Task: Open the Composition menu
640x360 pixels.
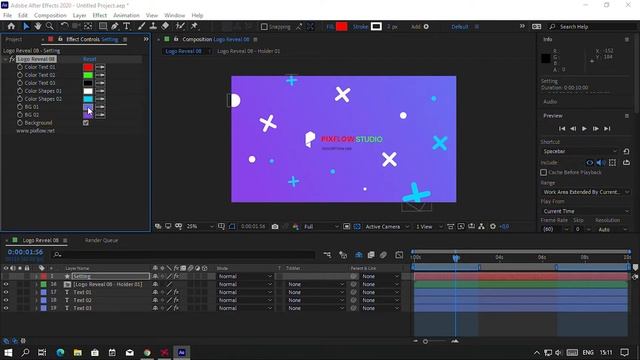Action: pyautogui.click(x=50, y=16)
